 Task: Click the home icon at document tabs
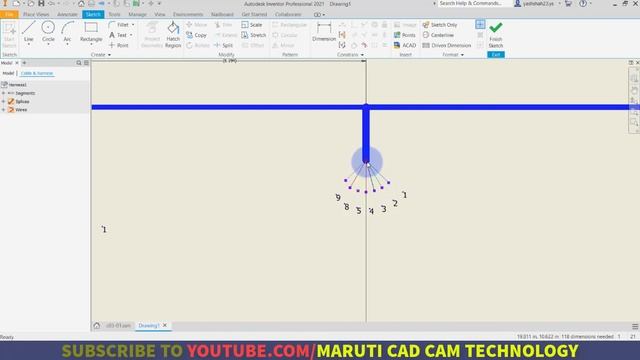pyautogui.click(x=97, y=325)
